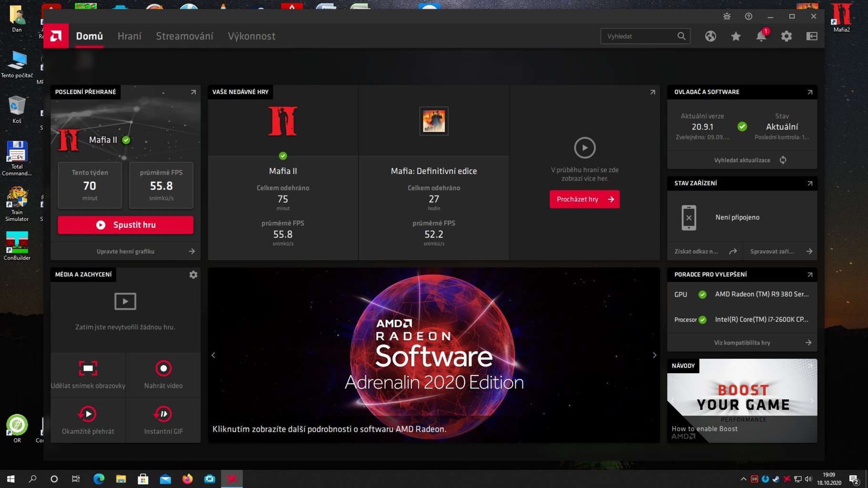Click the globe web icon

click(x=710, y=36)
